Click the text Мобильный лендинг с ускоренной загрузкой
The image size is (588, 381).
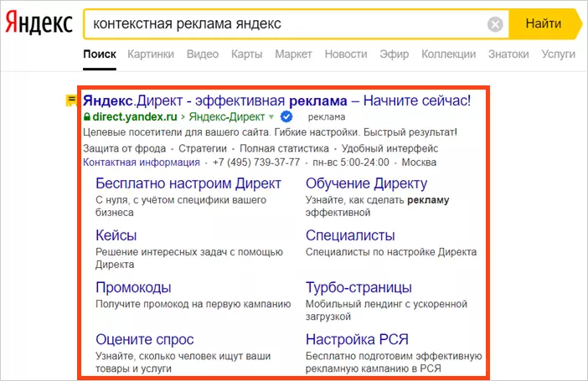[386, 310]
